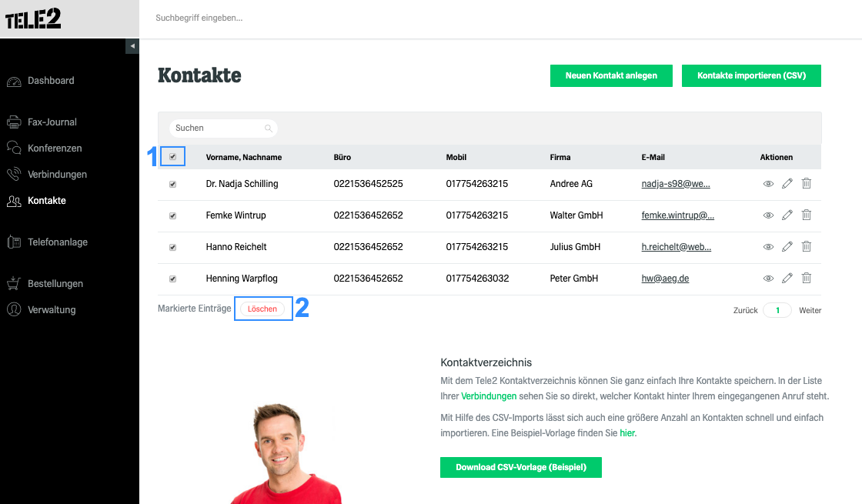Open email link h.reichelt@web...

(x=677, y=247)
